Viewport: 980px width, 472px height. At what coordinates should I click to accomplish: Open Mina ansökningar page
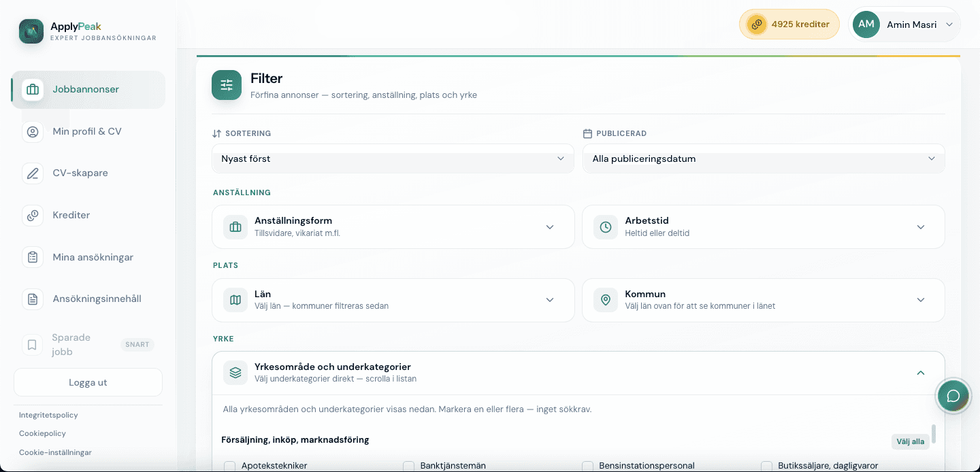(x=88, y=258)
